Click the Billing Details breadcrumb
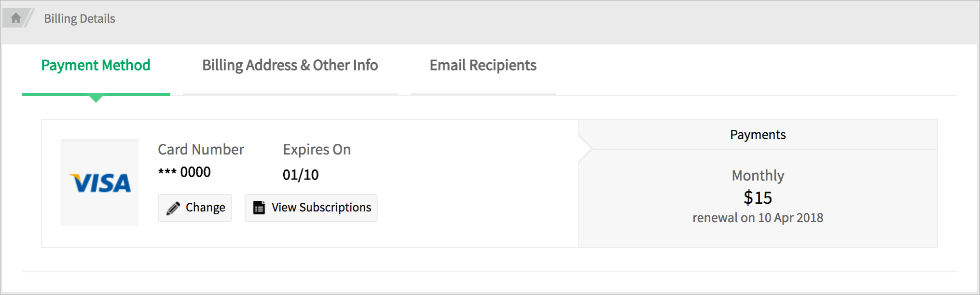Image resolution: width=980 pixels, height=295 pixels. [80, 18]
